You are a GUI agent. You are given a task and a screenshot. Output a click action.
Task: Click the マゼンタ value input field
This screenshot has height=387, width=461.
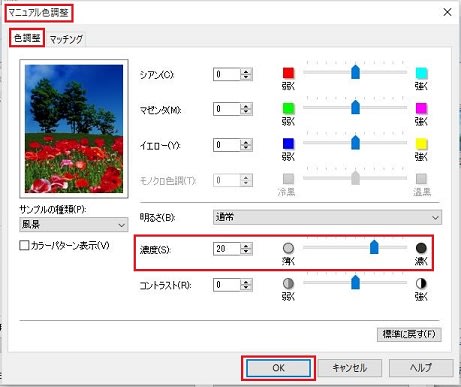tap(227, 109)
